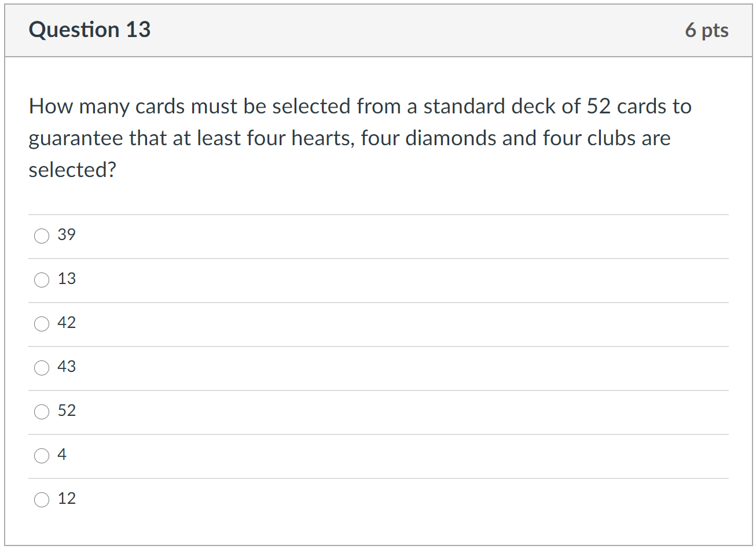The image size is (756, 553).
Task: Pick the last answer option 12
Action: pyautogui.click(x=42, y=500)
